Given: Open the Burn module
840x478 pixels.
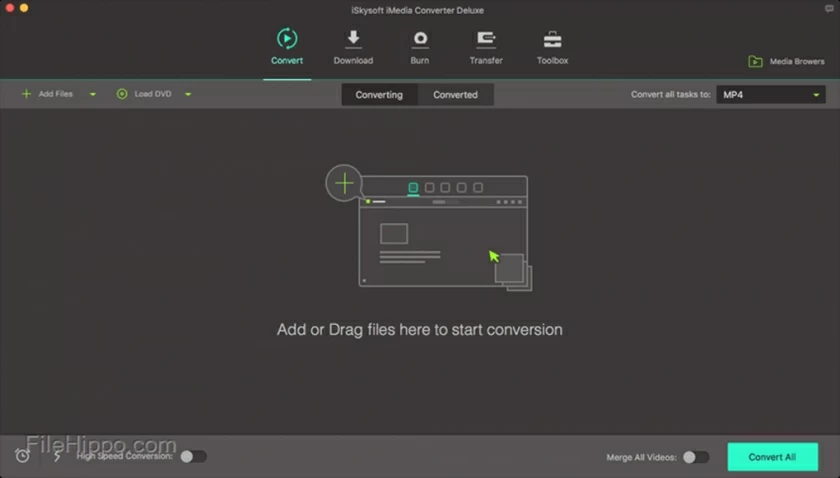Looking at the screenshot, I should (x=419, y=47).
